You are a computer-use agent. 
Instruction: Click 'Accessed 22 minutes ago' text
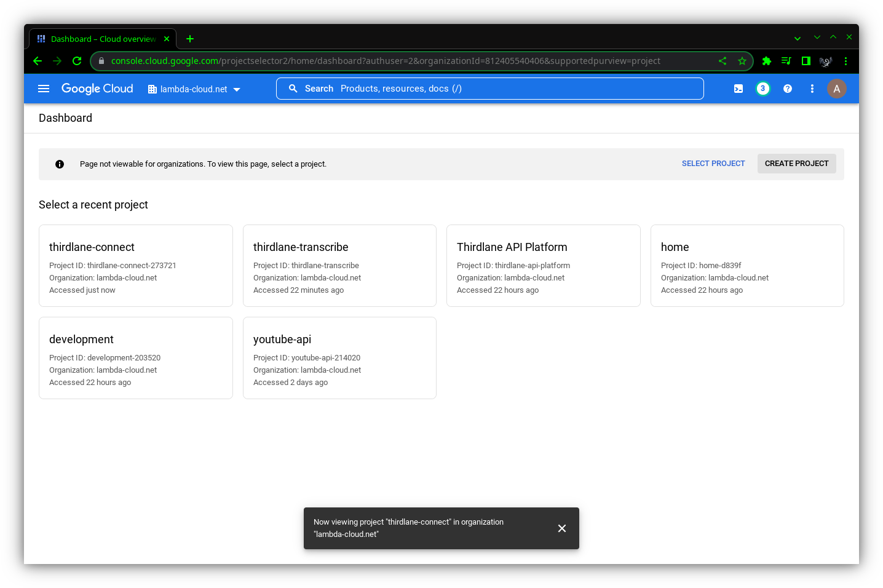298,290
